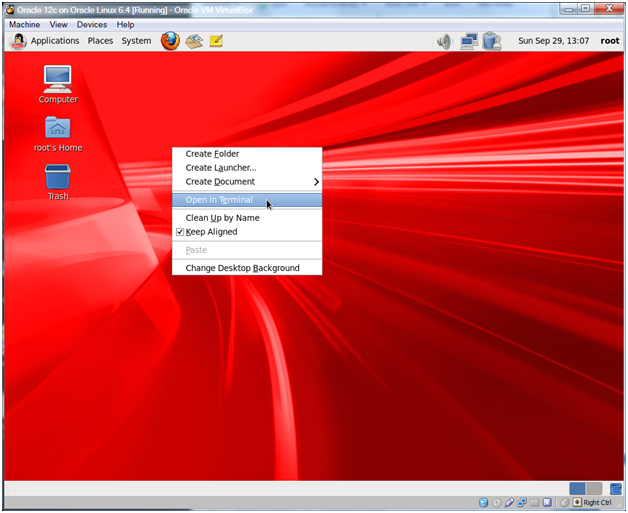Open the notes applet icon in panel

tap(216, 41)
